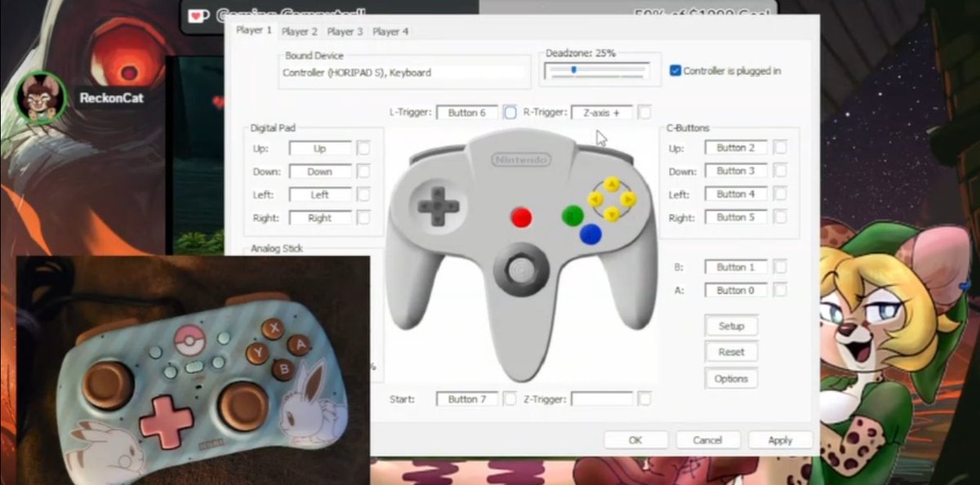Adjust the Deadzone slider
Screen dimensions: 980x485
[x=596, y=70]
